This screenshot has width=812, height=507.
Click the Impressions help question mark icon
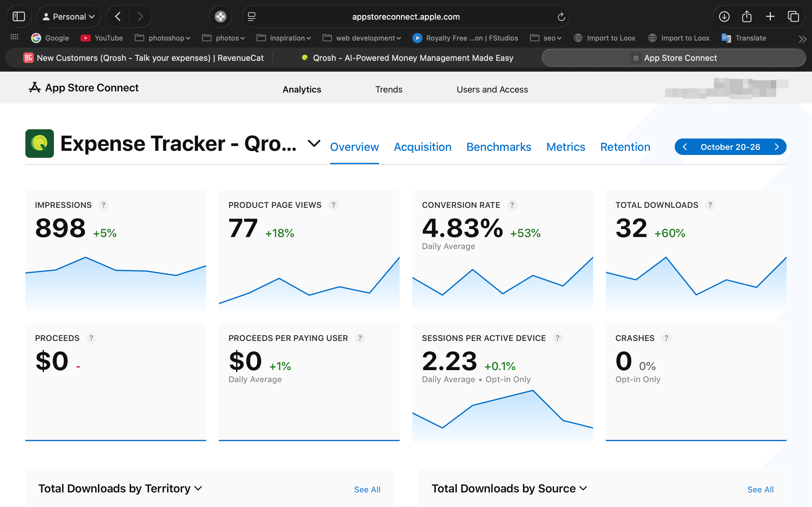coord(103,205)
